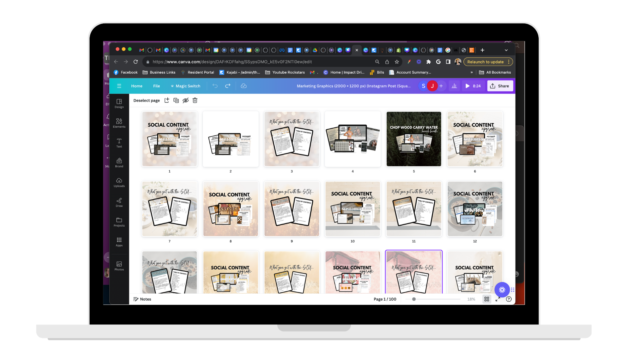Click the zoom slider handle

[x=414, y=299]
